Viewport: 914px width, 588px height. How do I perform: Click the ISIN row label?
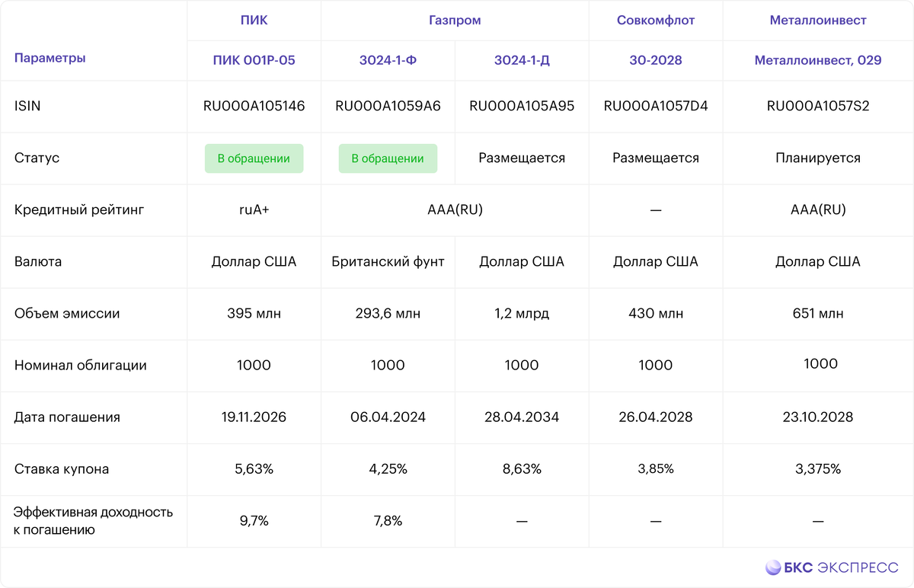click(x=27, y=107)
